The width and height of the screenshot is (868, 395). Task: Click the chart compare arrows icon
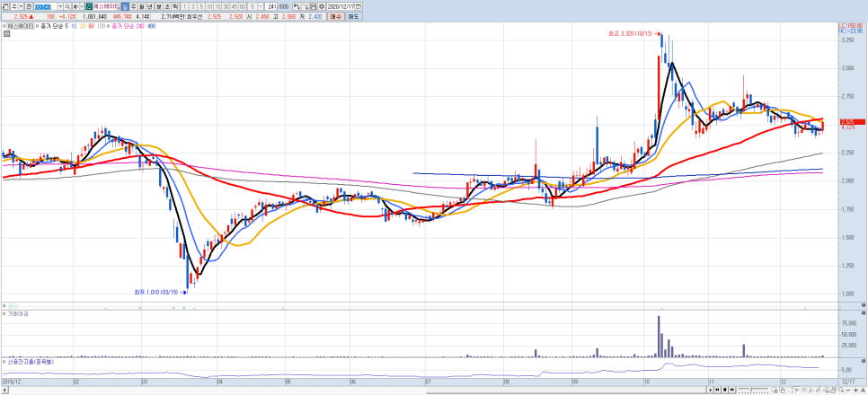coord(297,6)
